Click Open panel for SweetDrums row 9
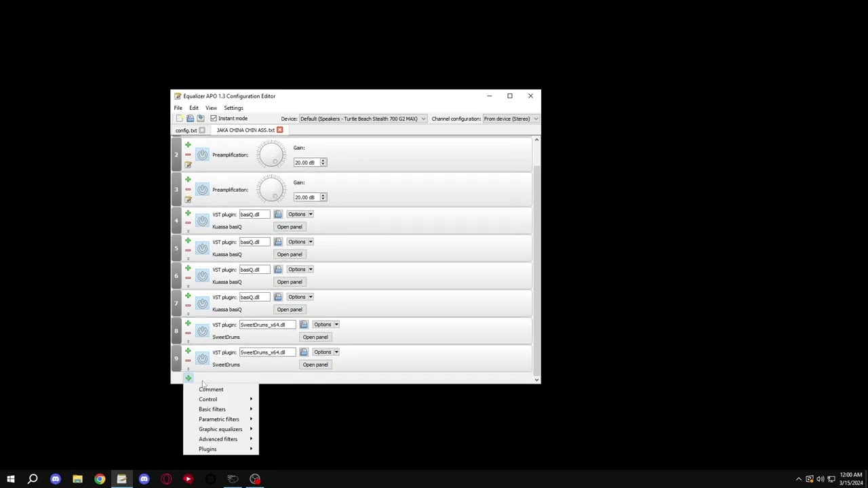This screenshot has width=868, height=488. point(315,365)
